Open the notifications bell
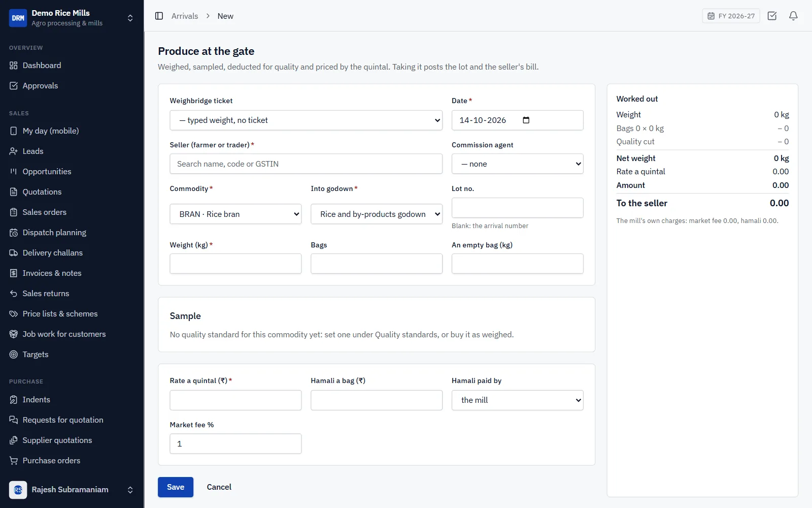 [793, 16]
